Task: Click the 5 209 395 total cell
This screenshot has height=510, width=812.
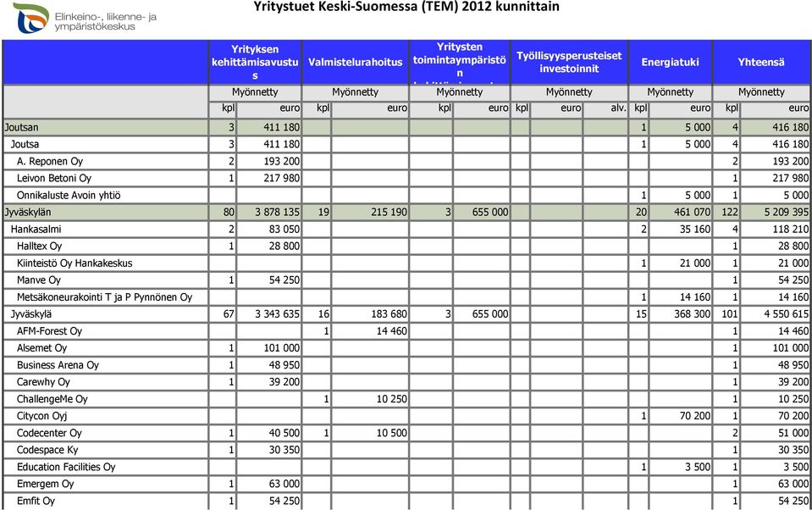Action: pyautogui.click(x=776, y=212)
